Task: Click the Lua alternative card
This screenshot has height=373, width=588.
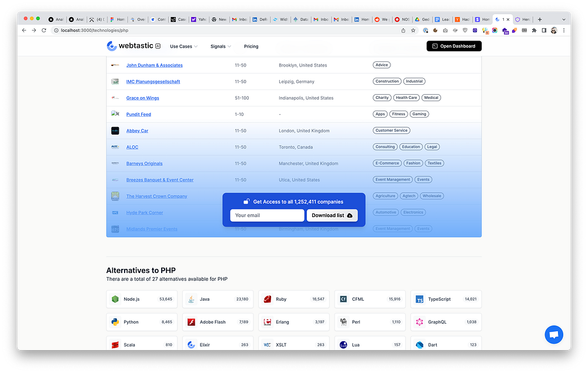Action: (x=370, y=342)
